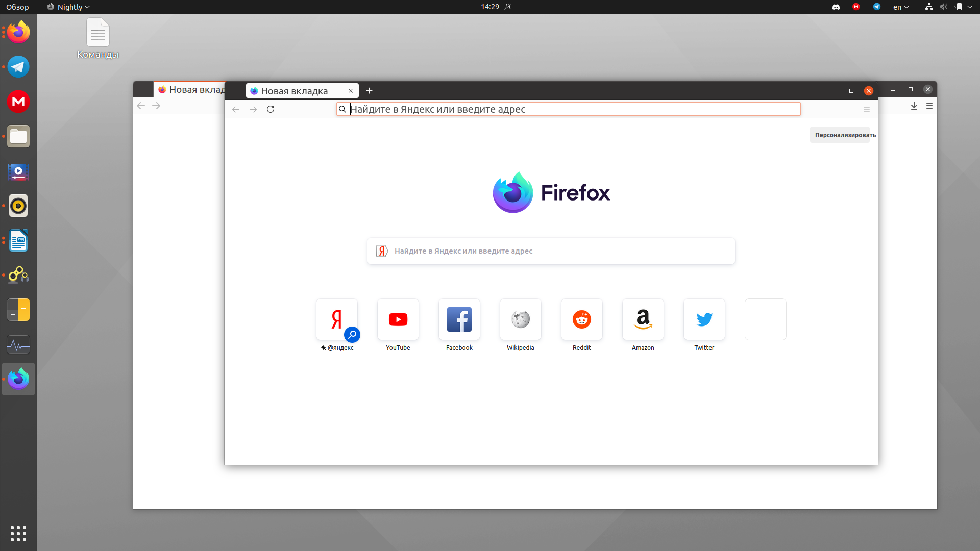Open the Twitter top site tile
This screenshot has width=980, height=551.
pyautogui.click(x=704, y=319)
